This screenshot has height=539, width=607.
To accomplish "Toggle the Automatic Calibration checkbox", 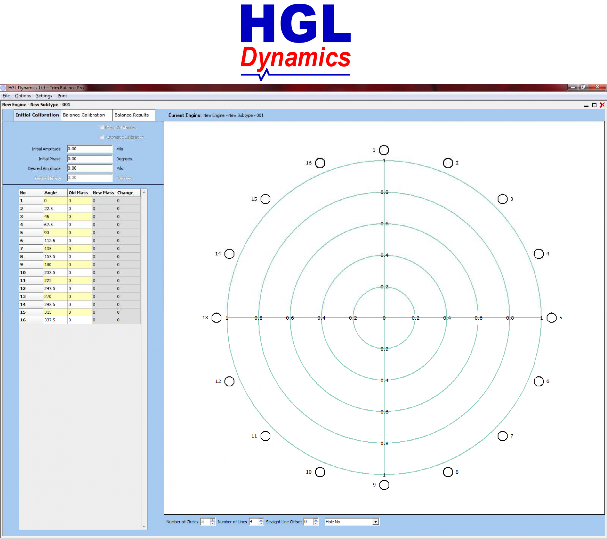I will coord(102,137).
